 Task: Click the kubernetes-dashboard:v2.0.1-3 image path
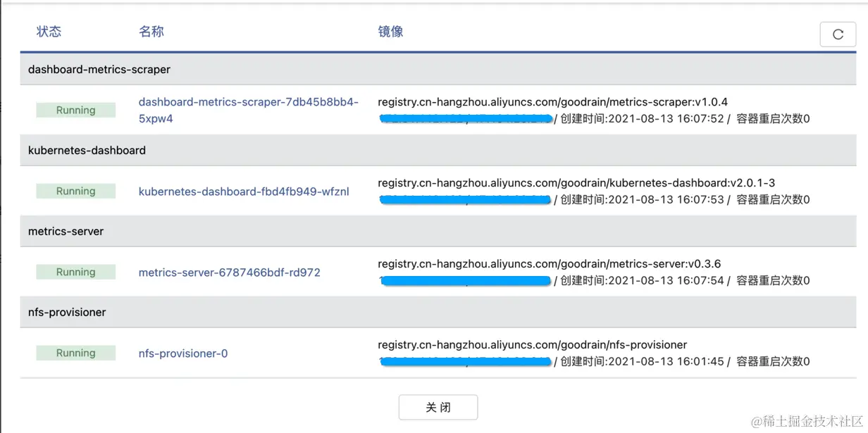576,183
